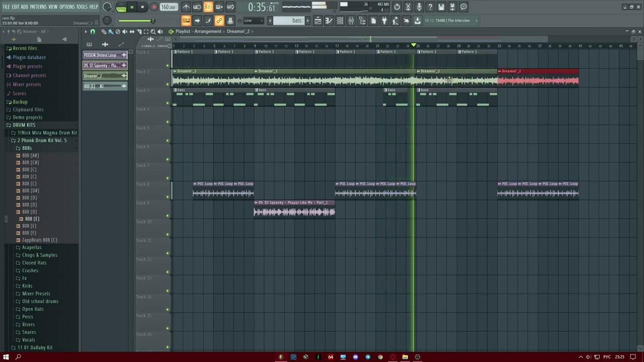The width and height of the screenshot is (644, 362).
Task: Open Windows taskbar search icon
Action: pyautogui.click(x=18, y=357)
